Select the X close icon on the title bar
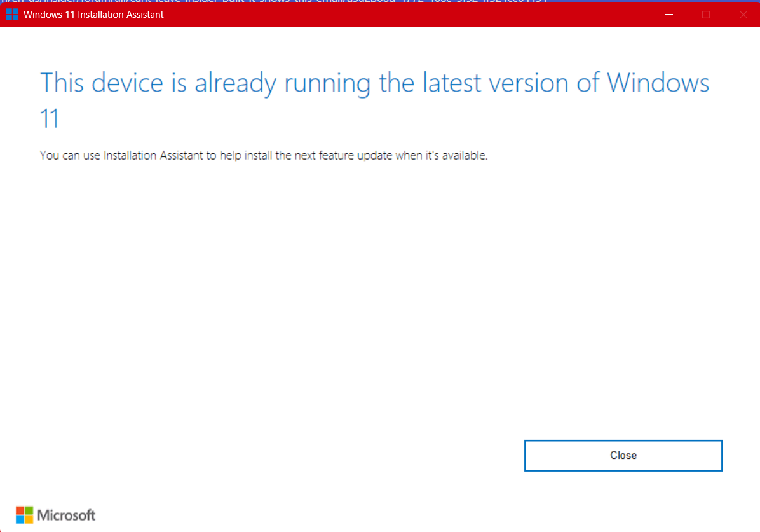This screenshot has height=532, width=760. 744,13
